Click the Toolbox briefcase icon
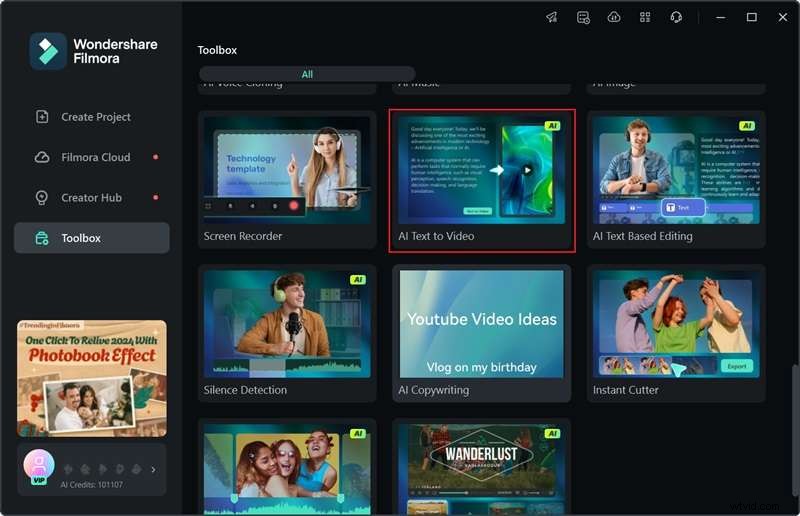 (42, 238)
